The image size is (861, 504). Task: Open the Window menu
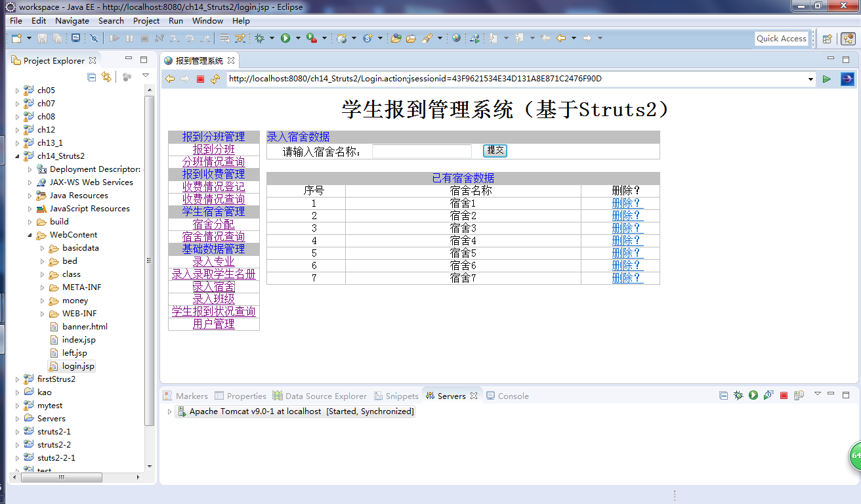click(x=207, y=20)
